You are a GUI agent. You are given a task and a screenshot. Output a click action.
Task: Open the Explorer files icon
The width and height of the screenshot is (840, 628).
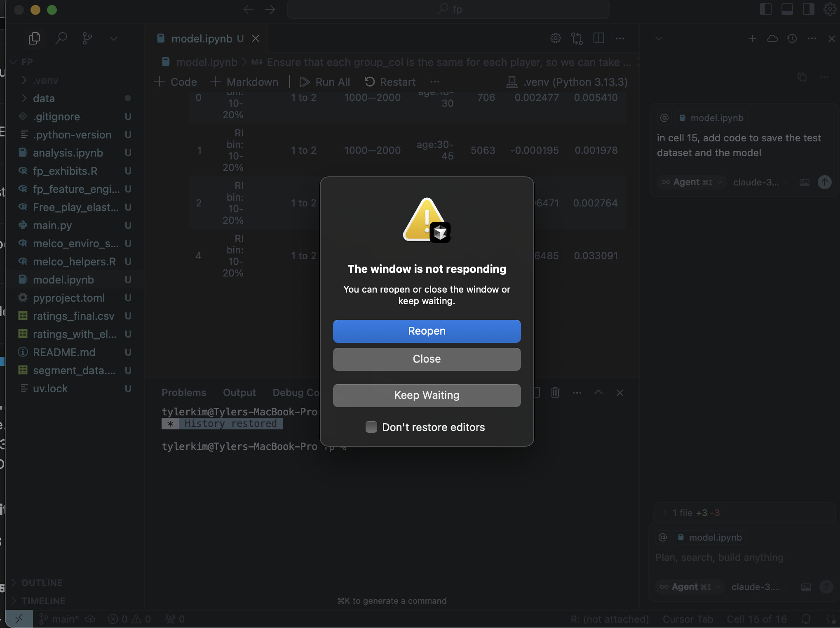[x=35, y=38]
